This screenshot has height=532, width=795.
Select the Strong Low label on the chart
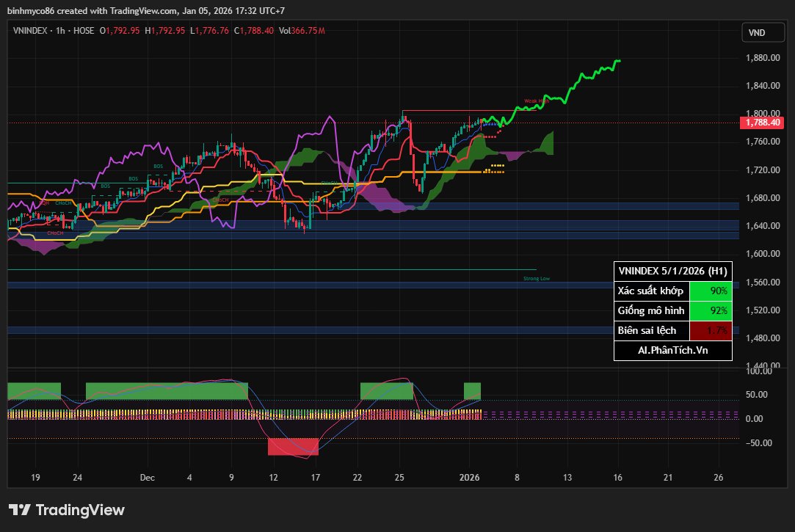[x=536, y=279]
